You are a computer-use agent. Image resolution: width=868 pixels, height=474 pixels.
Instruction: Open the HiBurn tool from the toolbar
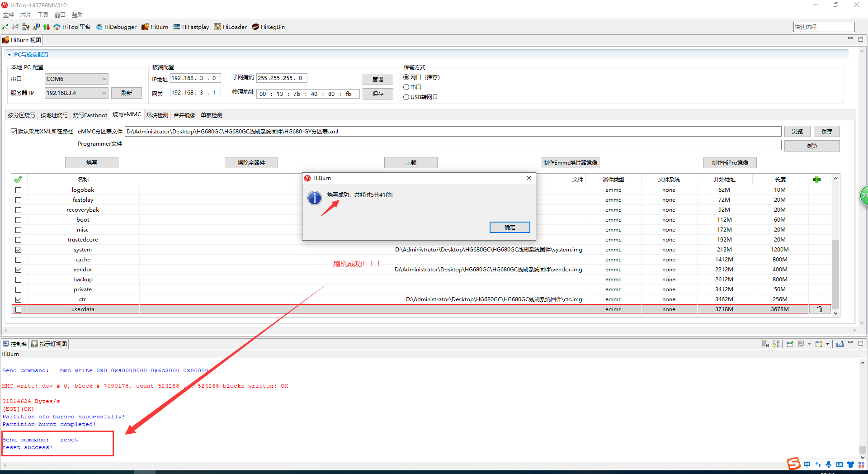point(155,27)
